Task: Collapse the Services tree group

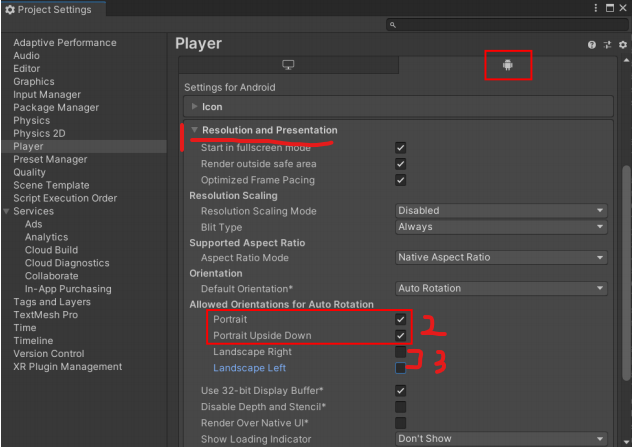Action: (6, 211)
